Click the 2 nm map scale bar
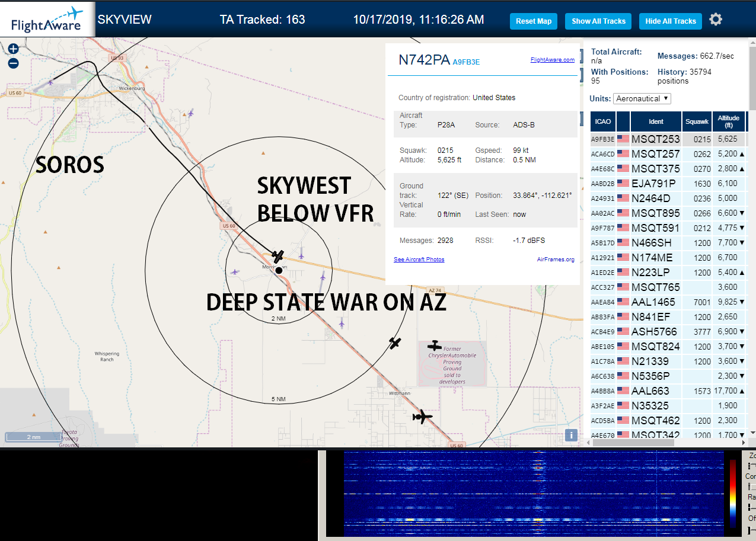Screen dimensions: 756x541 click(33, 437)
